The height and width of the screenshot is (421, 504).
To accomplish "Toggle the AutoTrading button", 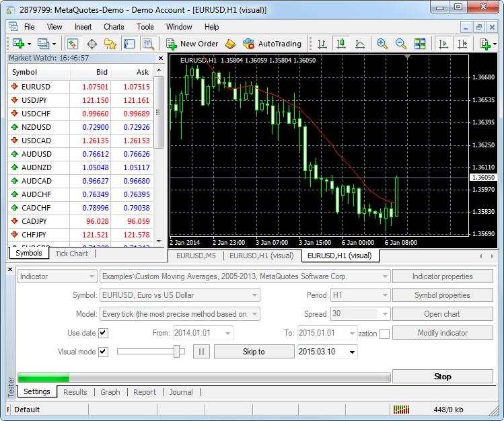I will [x=272, y=44].
